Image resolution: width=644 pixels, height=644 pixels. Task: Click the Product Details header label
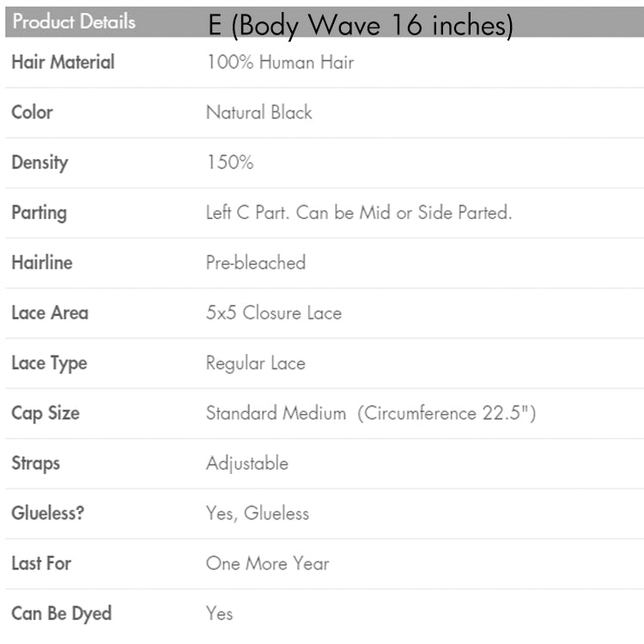[74, 21]
